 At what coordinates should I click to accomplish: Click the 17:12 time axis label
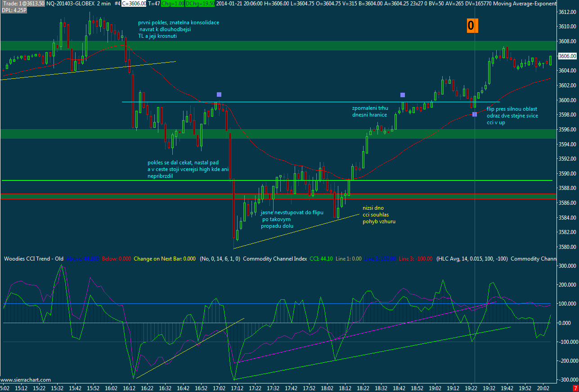point(237,388)
